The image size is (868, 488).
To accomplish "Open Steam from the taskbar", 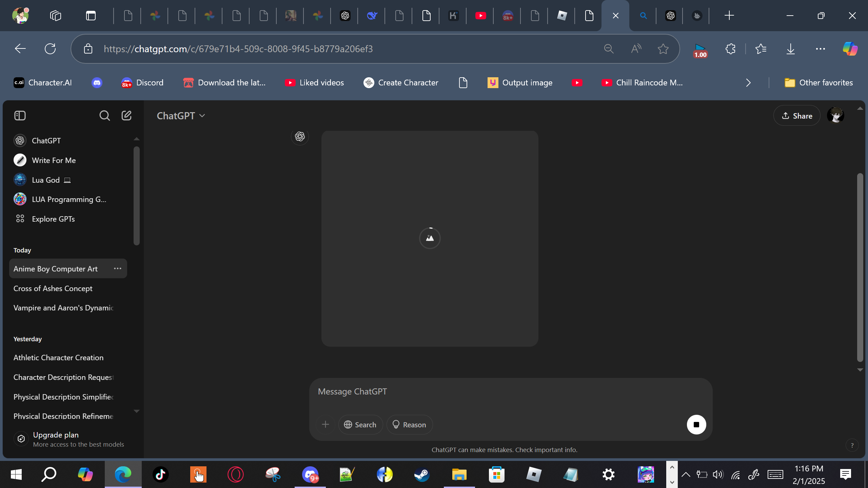I will click(422, 474).
